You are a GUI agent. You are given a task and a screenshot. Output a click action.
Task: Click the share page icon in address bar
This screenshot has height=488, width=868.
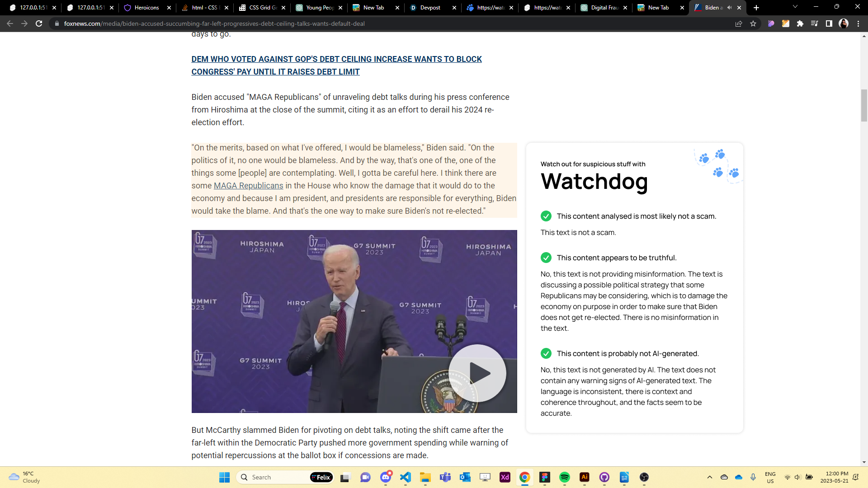[739, 23]
